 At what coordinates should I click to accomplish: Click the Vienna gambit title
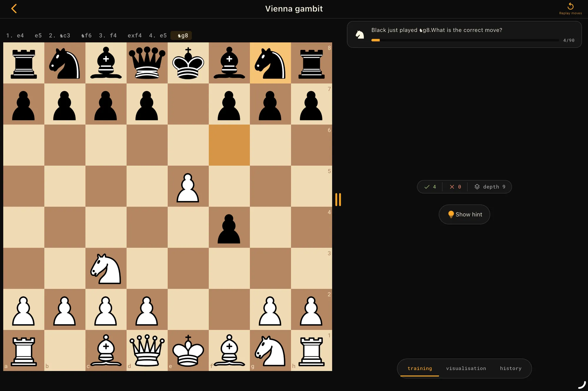(294, 9)
